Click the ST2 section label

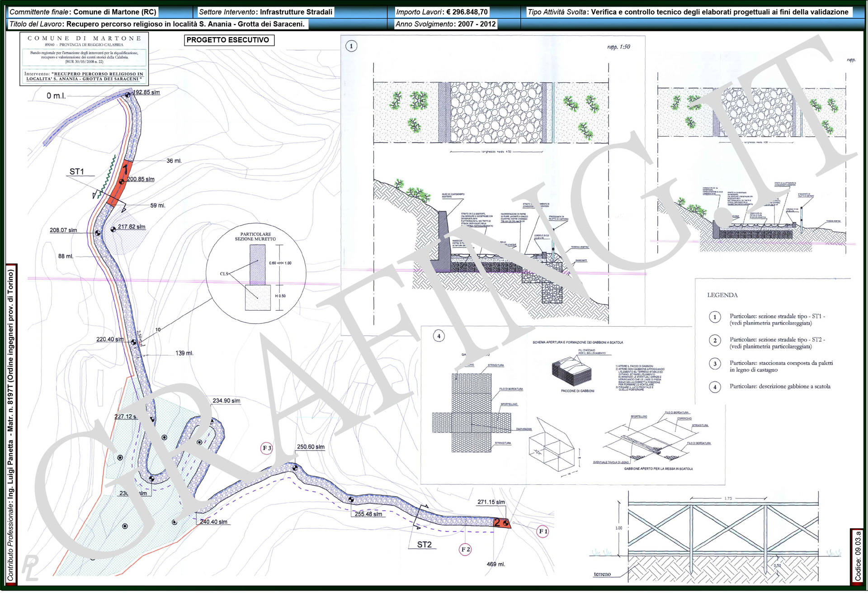click(x=424, y=545)
